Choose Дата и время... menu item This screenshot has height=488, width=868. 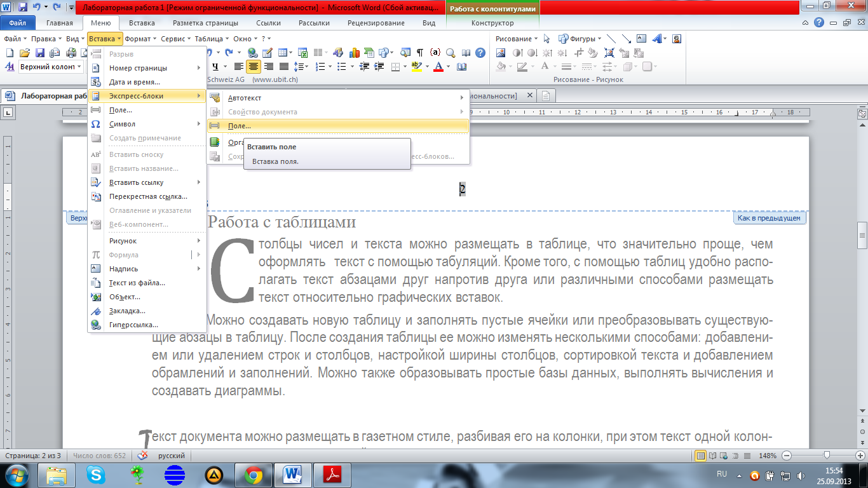pos(147,82)
